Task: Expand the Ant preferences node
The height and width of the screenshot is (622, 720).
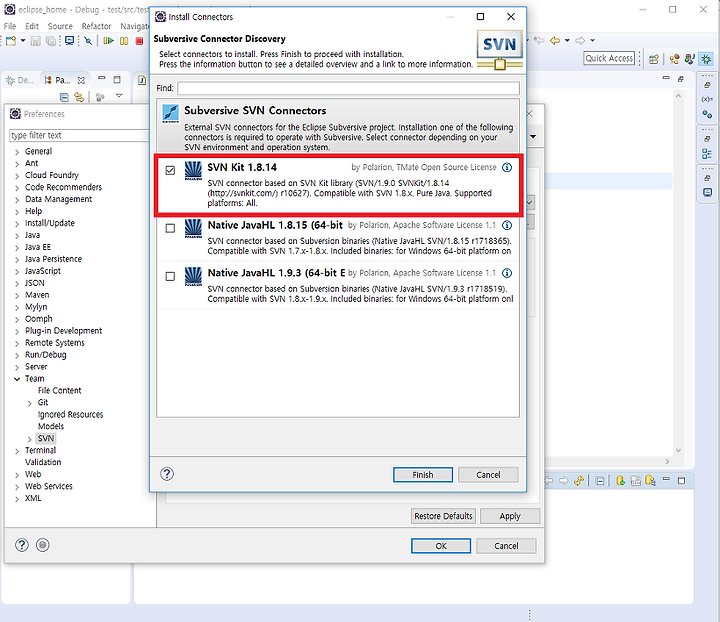Action: click(17, 164)
